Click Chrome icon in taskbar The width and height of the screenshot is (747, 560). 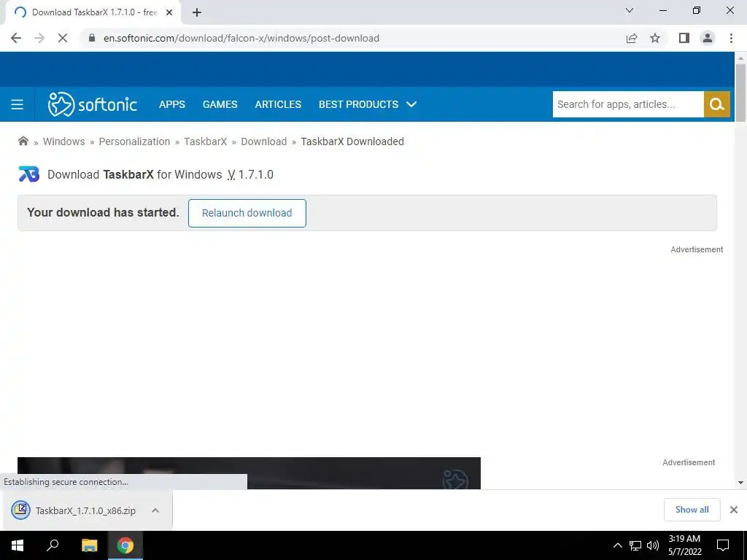(x=125, y=545)
